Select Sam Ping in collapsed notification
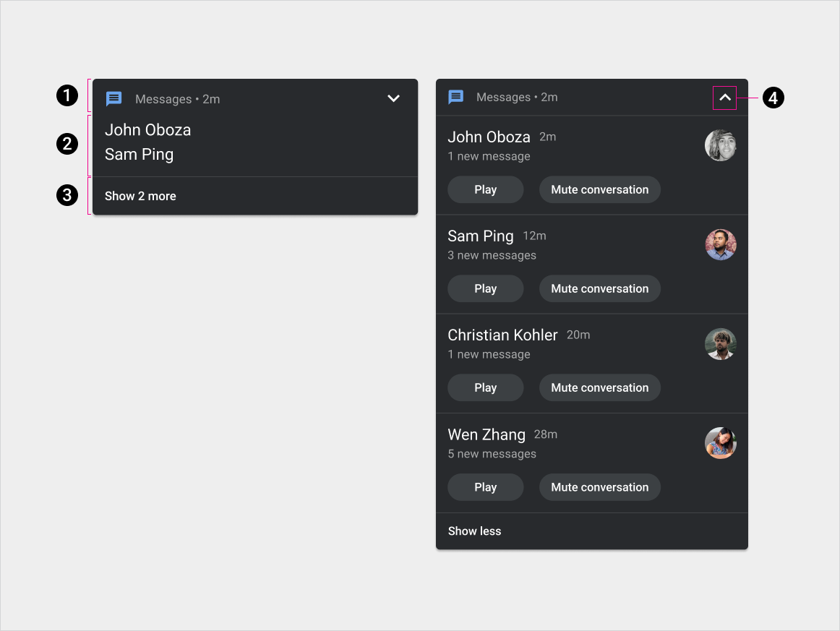Screen dimensions: 840x631 [x=140, y=155]
